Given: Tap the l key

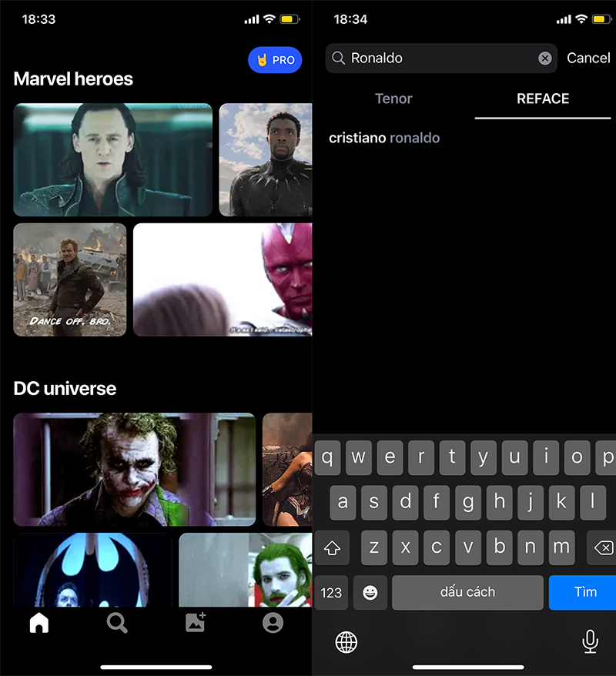Looking at the screenshot, I should pyautogui.click(x=593, y=502).
